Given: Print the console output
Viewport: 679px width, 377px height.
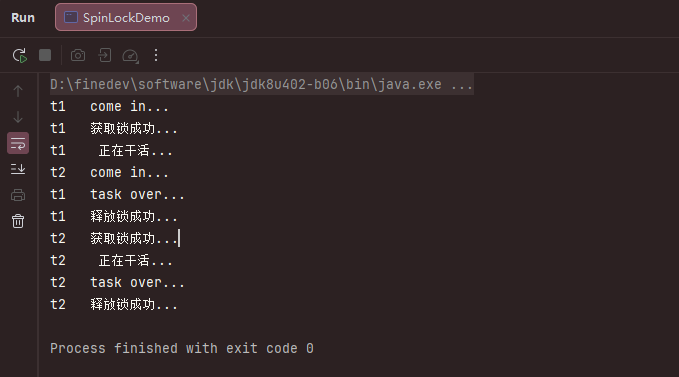Looking at the screenshot, I should click(18, 195).
